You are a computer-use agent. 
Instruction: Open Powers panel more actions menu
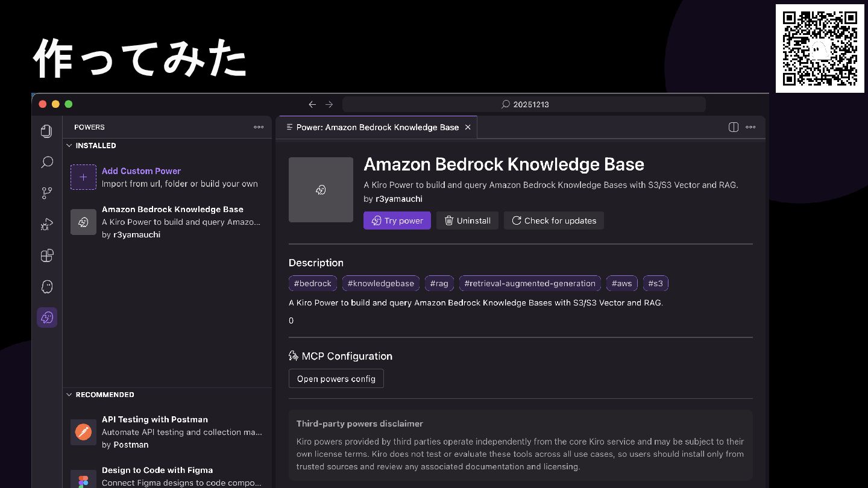(x=259, y=127)
